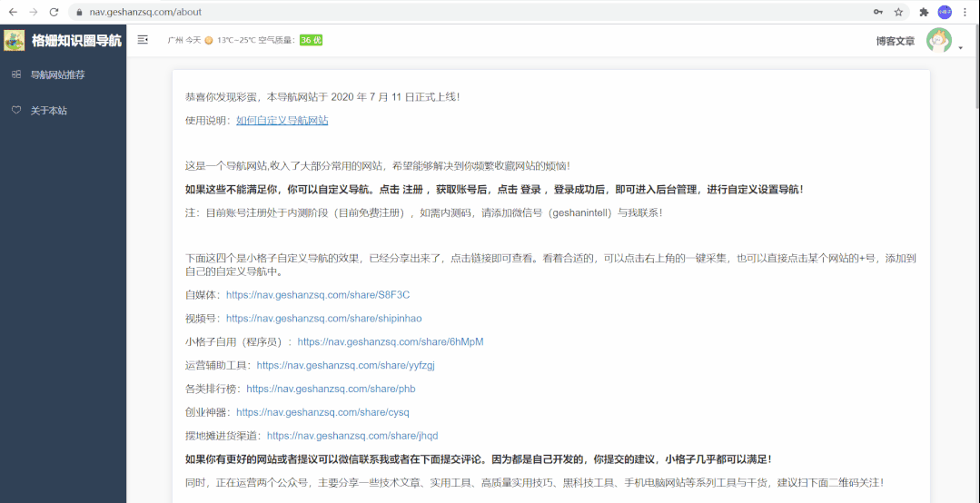The height and width of the screenshot is (503, 980).
Task: Open the Chrome profile avatar
Action: (x=945, y=12)
